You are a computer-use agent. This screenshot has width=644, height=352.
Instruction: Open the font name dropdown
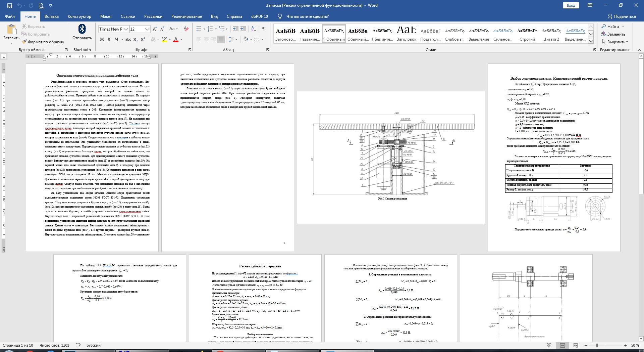(126, 29)
